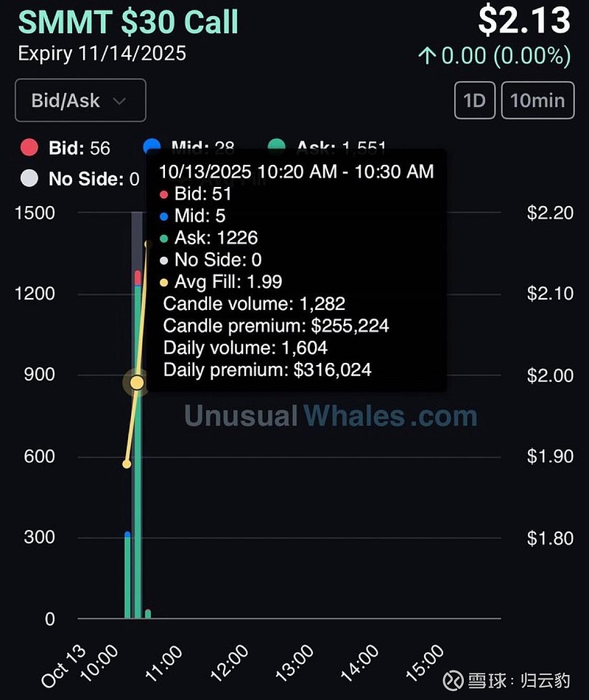589x700 pixels.
Task: Click the Bid: 56 legend label
Action: [x=79, y=148]
